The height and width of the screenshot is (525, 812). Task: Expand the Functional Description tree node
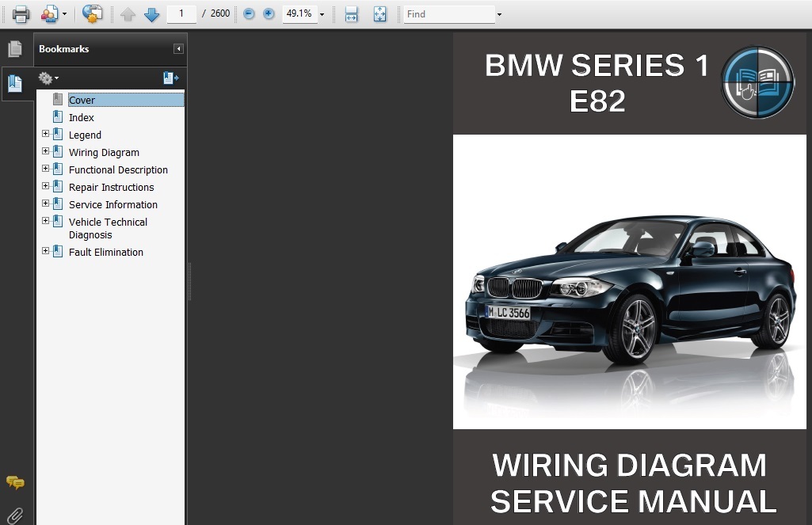46,168
